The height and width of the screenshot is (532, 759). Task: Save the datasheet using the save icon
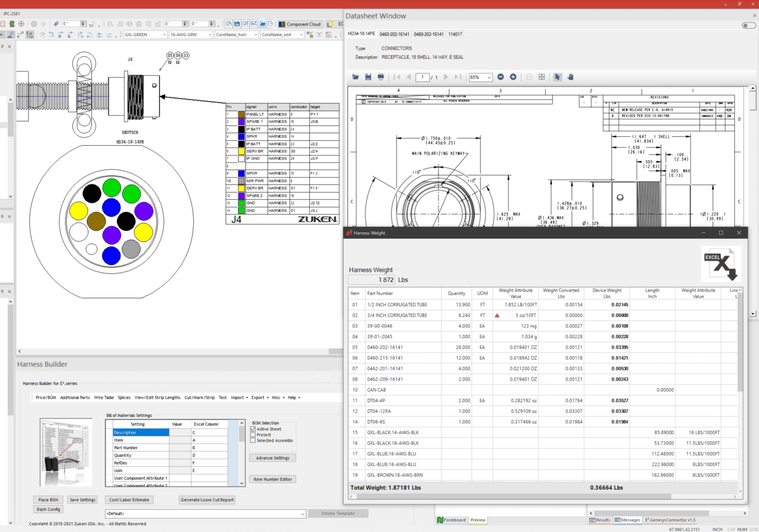click(x=368, y=77)
